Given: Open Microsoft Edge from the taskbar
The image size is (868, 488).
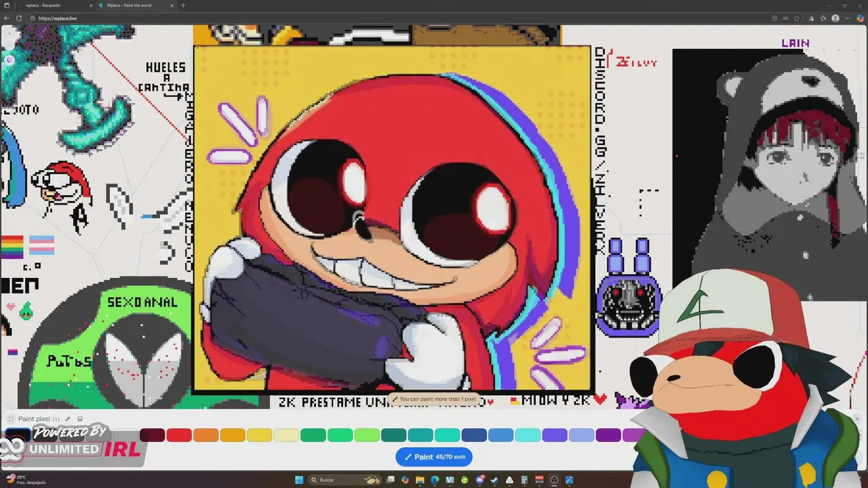Looking at the screenshot, I should 435,480.
